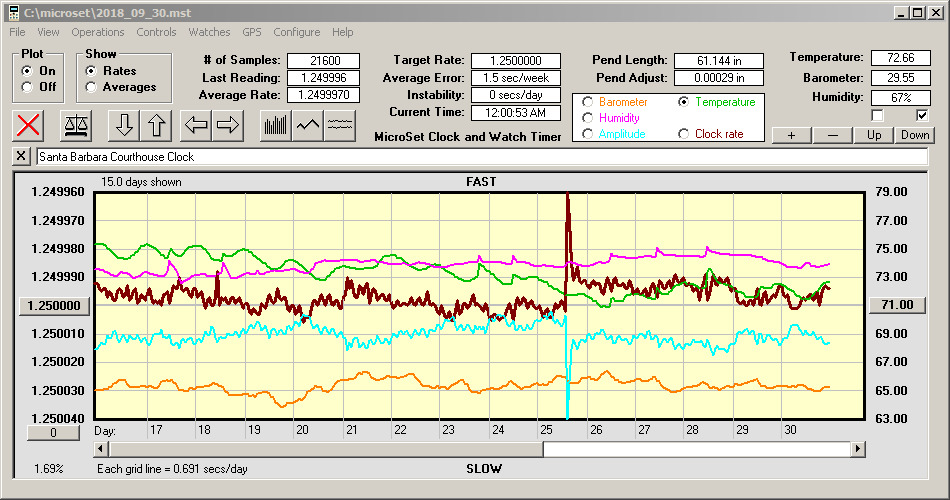Click the Humidity value field
This screenshot has height=500, width=950.
(900, 97)
